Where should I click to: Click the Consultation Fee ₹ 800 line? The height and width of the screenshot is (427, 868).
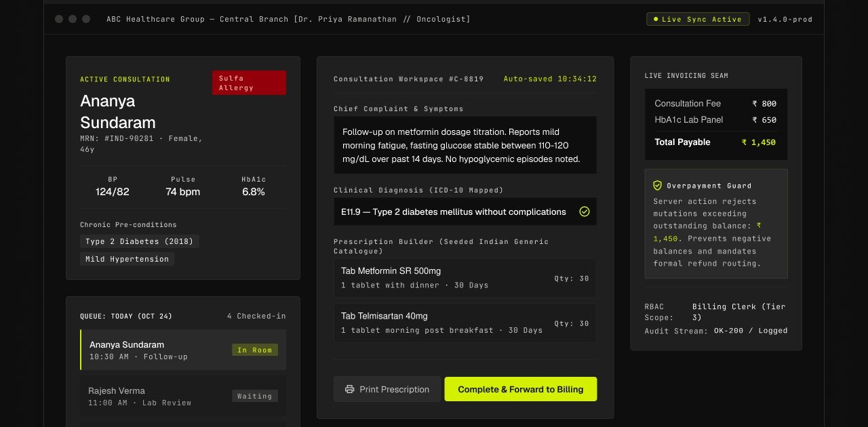pos(715,104)
